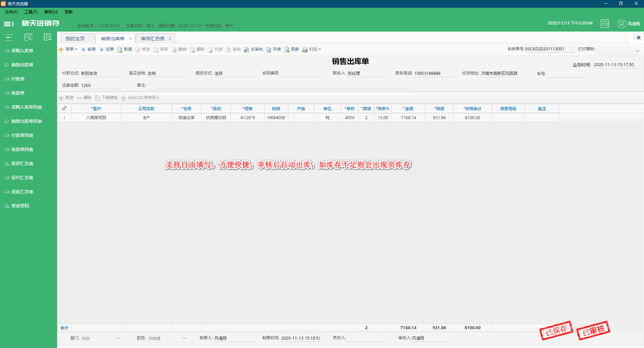Open 采购入库单 from the sidebar

[x=22, y=51]
